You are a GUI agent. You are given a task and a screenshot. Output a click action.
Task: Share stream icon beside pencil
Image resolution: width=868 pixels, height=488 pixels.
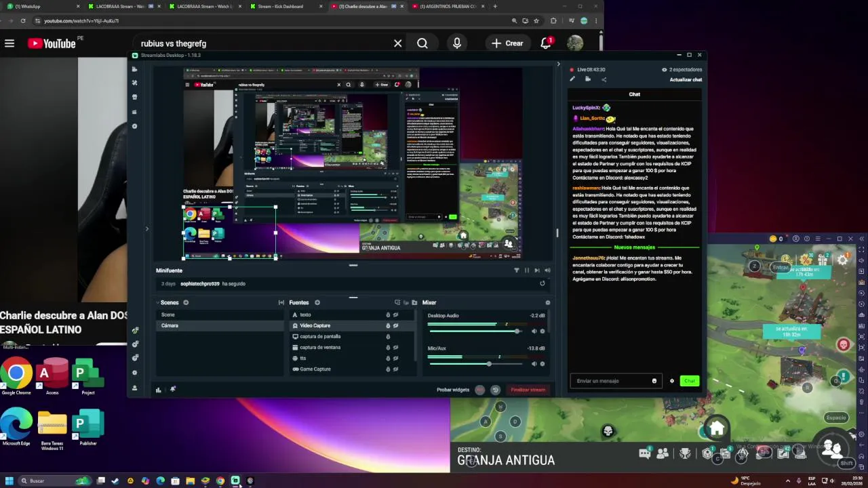point(604,79)
